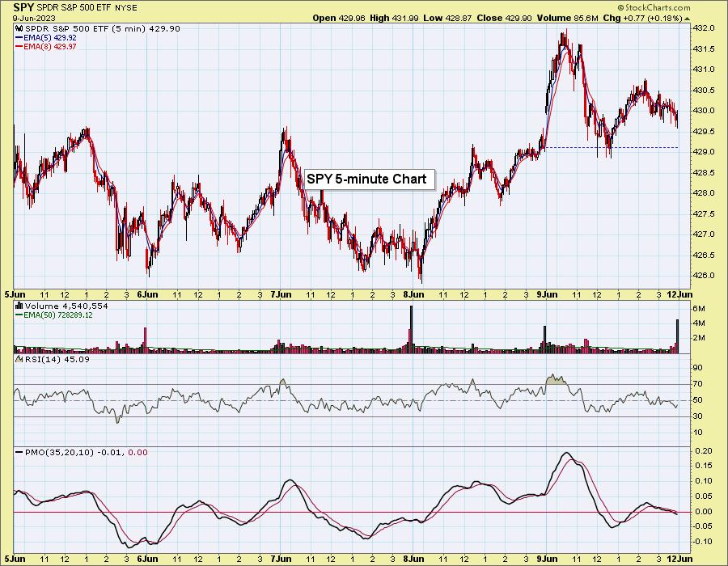Click the EMA(8) 429.97 legend entry
Viewport: 728px width, 566px height.
(50, 46)
